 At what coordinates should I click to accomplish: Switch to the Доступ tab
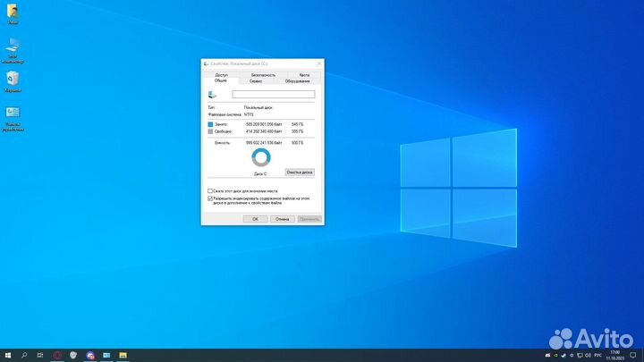tap(222, 75)
